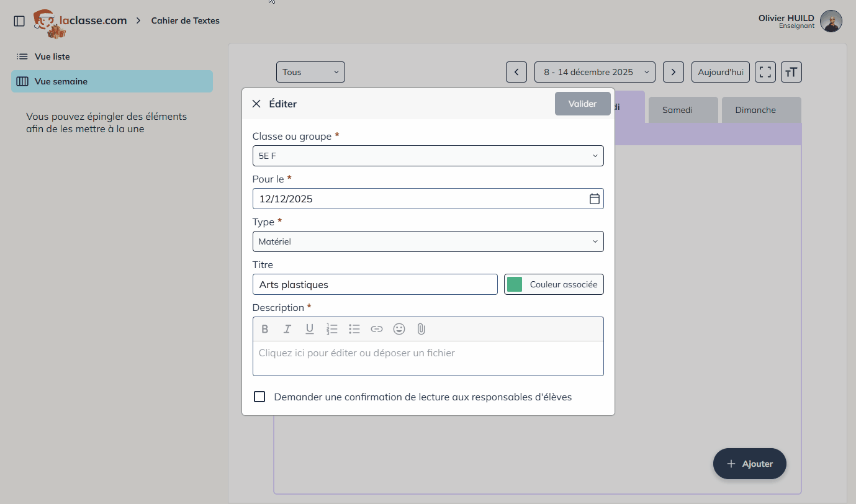Close the Éditer dialog with the X
856x504 pixels.
coord(256,104)
